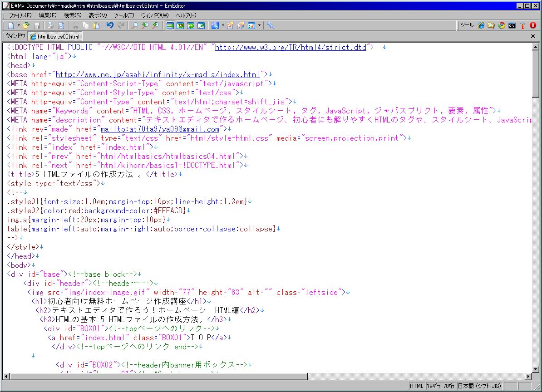This screenshot has width=542, height=392.
Task: Open the 表示(V) menu
Action: click(98, 15)
